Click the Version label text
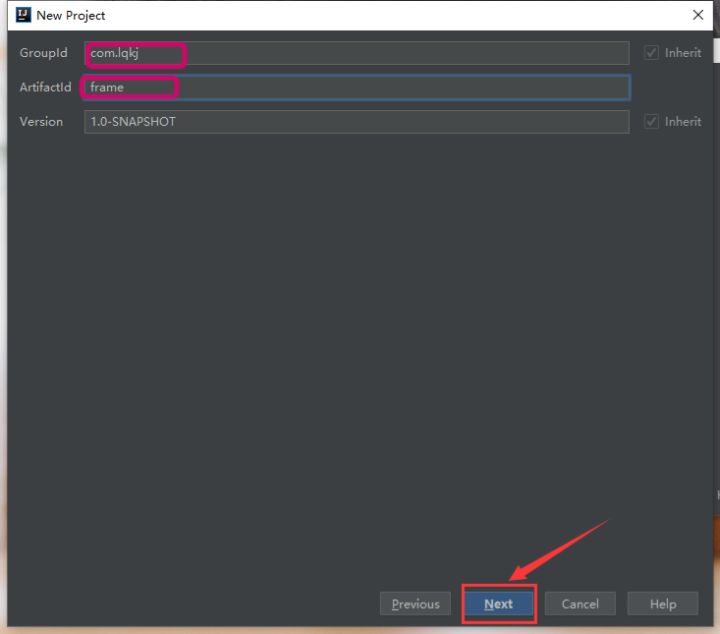Screen dimensions: 720x634 tap(41, 122)
